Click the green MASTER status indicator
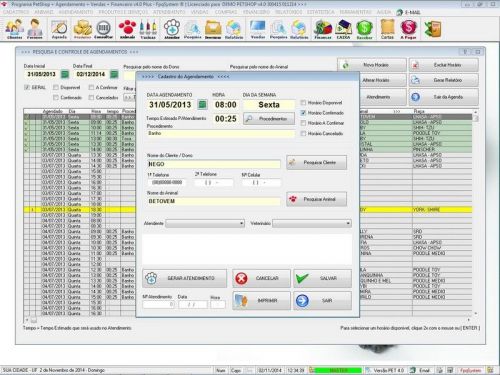The height and width of the screenshot is (375, 500). pyautogui.click(x=338, y=370)
